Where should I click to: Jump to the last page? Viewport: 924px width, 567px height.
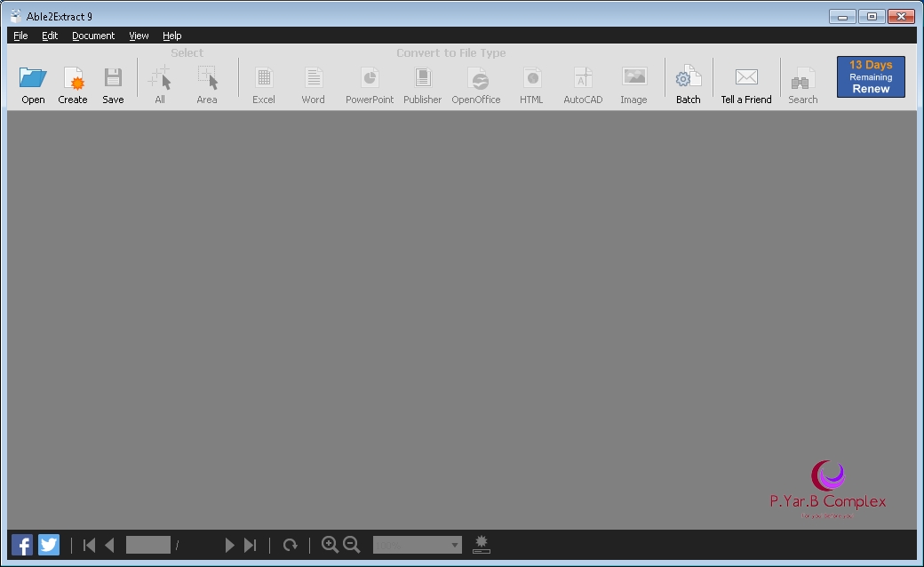point(250,545)
